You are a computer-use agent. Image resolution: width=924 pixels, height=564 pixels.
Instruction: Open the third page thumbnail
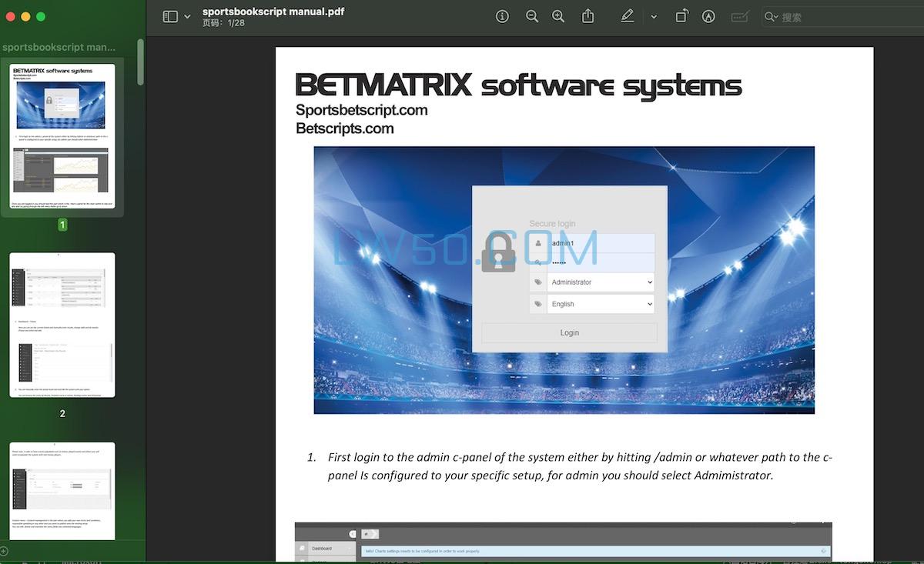tap(62, 490)
